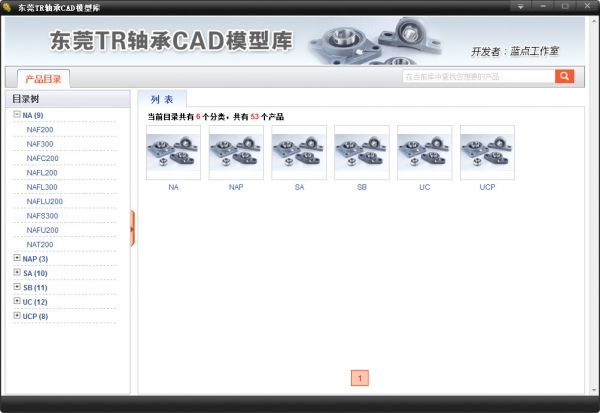Collapse the NA (9) tree node
This screenshot has height=413, width=600.
pyautogui.click(x=17, y=114)
